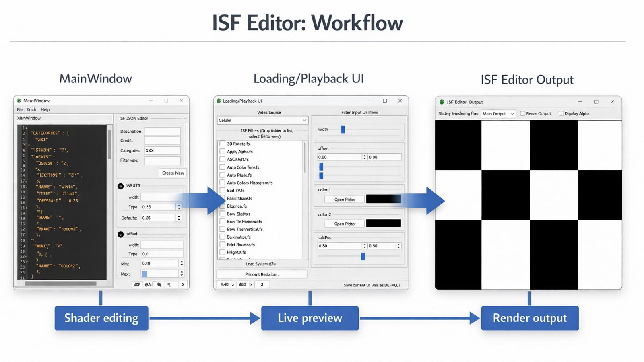This screenshot has width=644, height=362.
Task: Click the Create New button
Action: pyautogui.click(x=173, y=173)
